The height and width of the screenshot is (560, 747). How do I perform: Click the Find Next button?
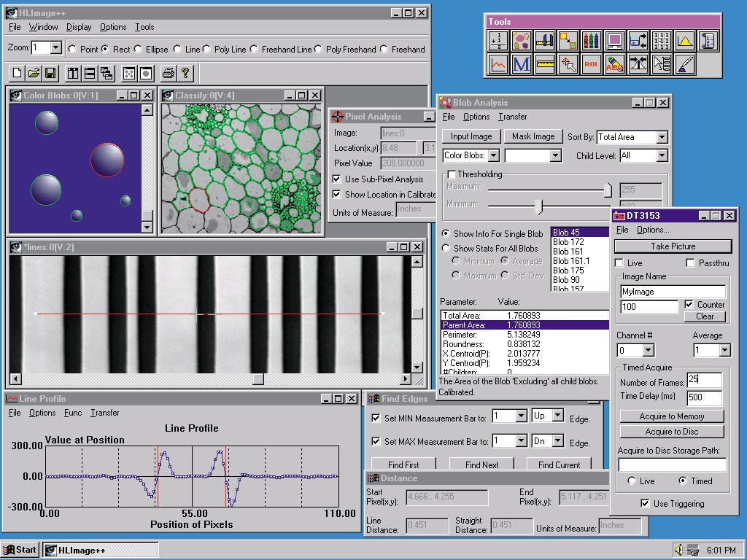point(481,464)
